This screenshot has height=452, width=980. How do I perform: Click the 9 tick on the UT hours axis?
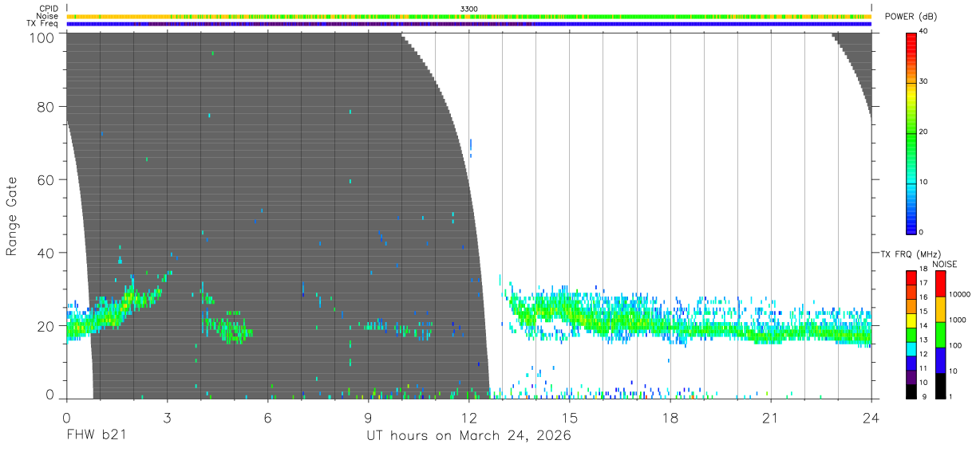tap(369, 417)
